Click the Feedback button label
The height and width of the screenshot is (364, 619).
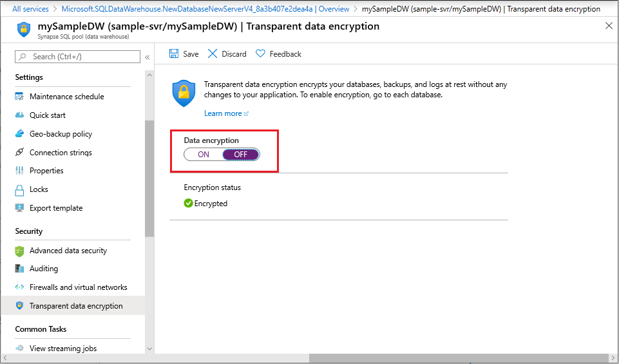285,53
